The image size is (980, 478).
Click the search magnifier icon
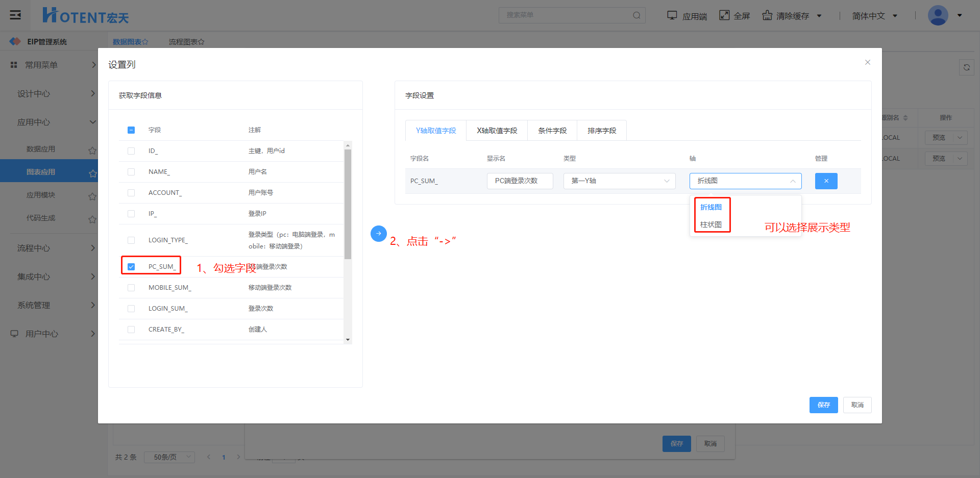pos(636,15)
